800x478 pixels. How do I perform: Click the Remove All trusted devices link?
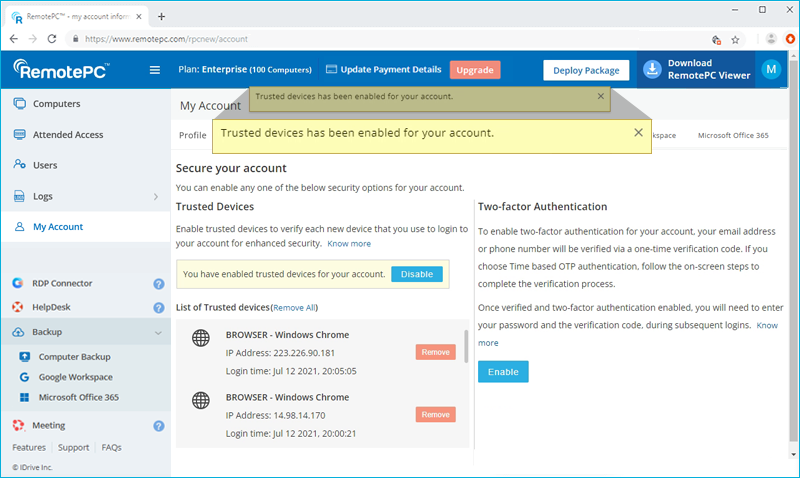(294, 307)
